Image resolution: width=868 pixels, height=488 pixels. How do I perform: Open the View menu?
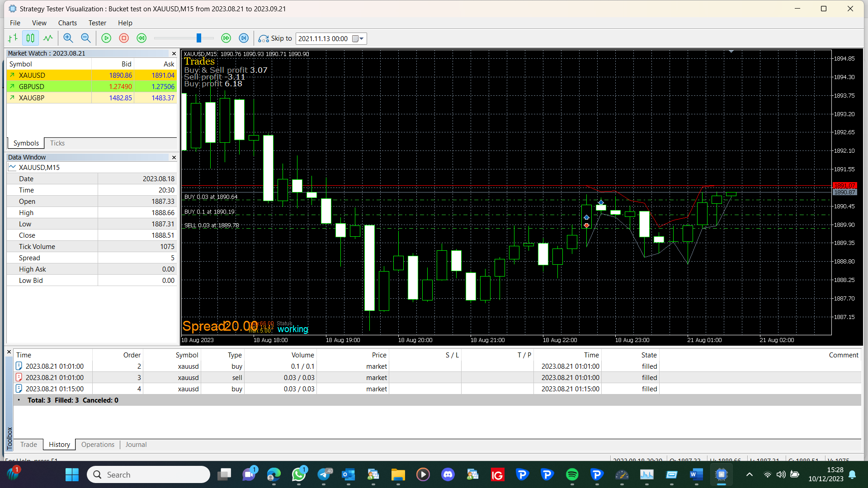[x=39, y=23]
